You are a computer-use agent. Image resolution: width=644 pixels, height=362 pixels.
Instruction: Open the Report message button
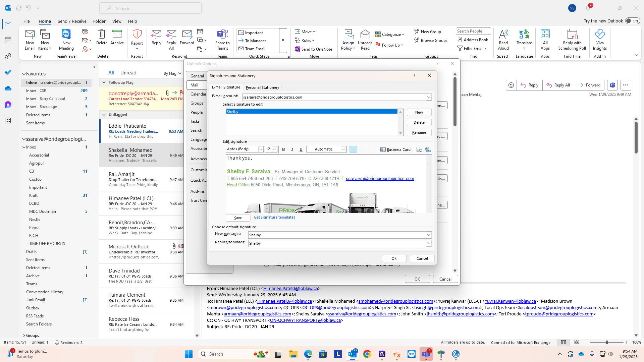point(137,40)
